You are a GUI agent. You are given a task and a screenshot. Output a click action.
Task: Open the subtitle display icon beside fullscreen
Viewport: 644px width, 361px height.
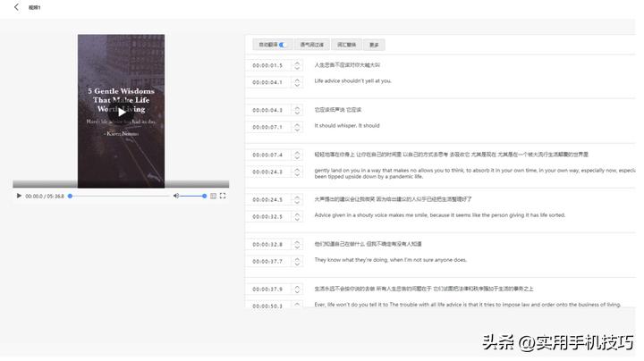(x=213, y=196)
